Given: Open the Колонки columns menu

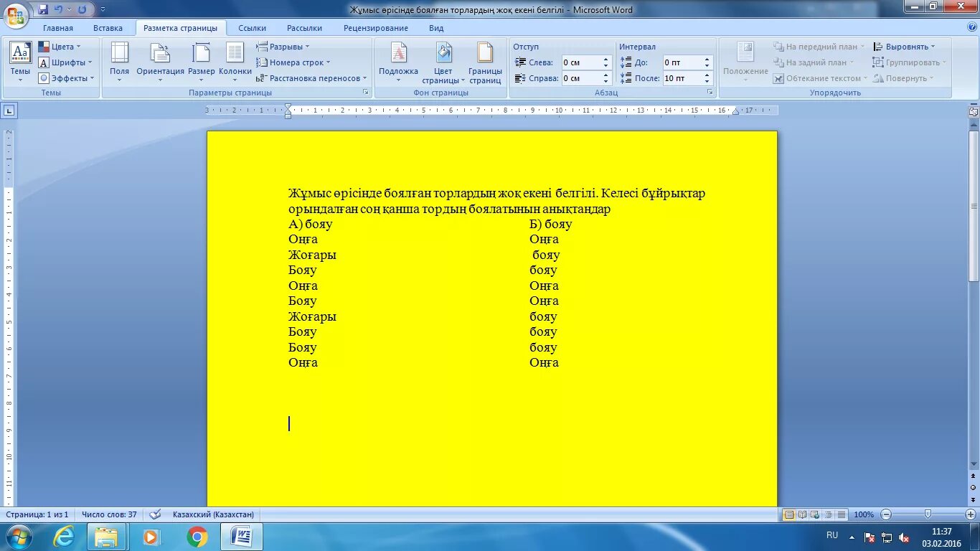Looking at the screenshot, I should tap(235, 62).
